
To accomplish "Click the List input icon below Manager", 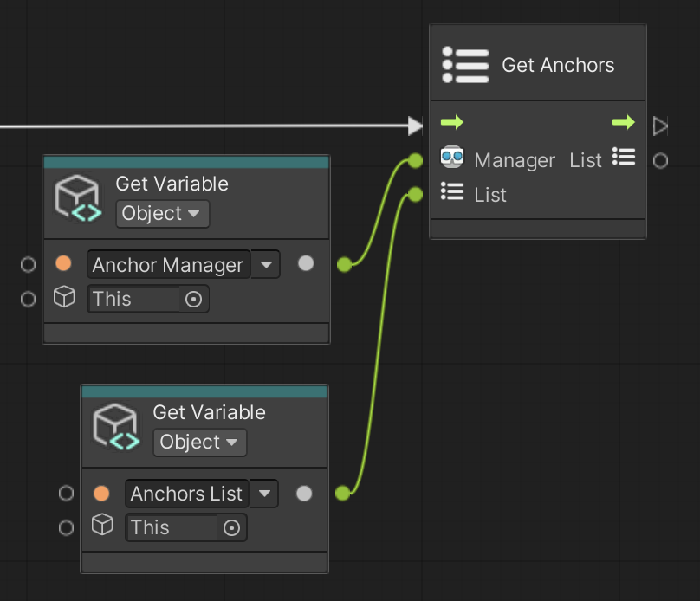I will [452, 193].
